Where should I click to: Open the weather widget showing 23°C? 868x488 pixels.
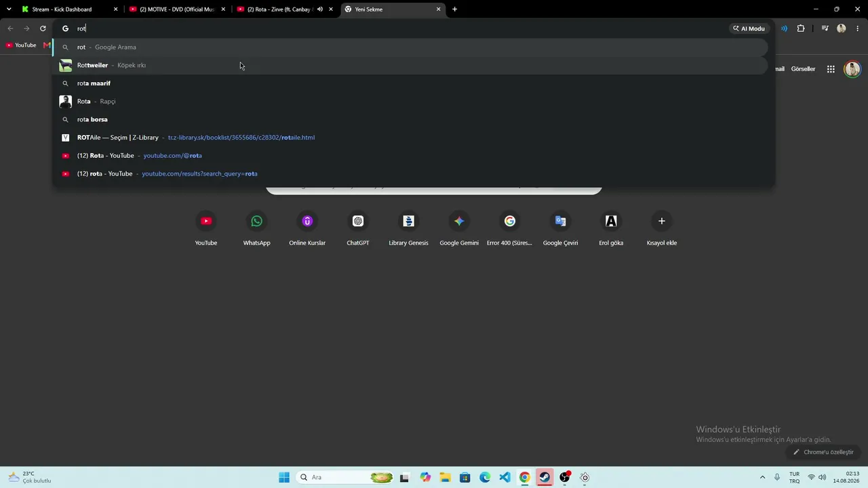tap(30, 477)
